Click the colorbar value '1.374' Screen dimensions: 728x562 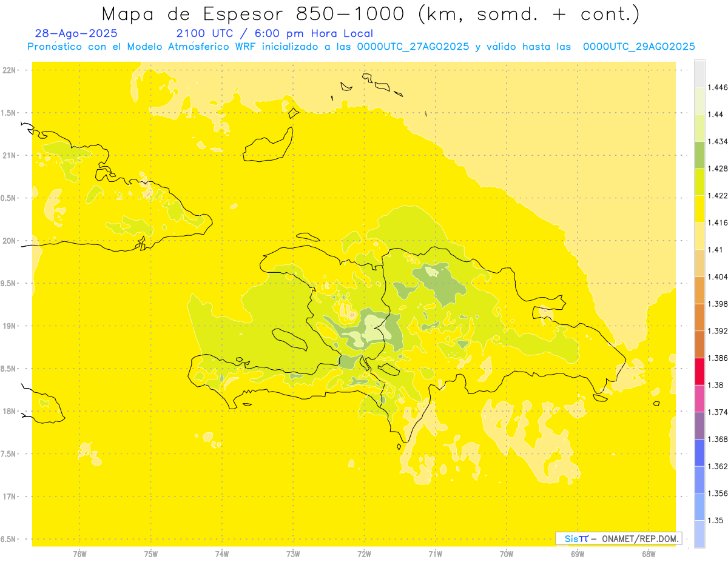pos(718,412)
